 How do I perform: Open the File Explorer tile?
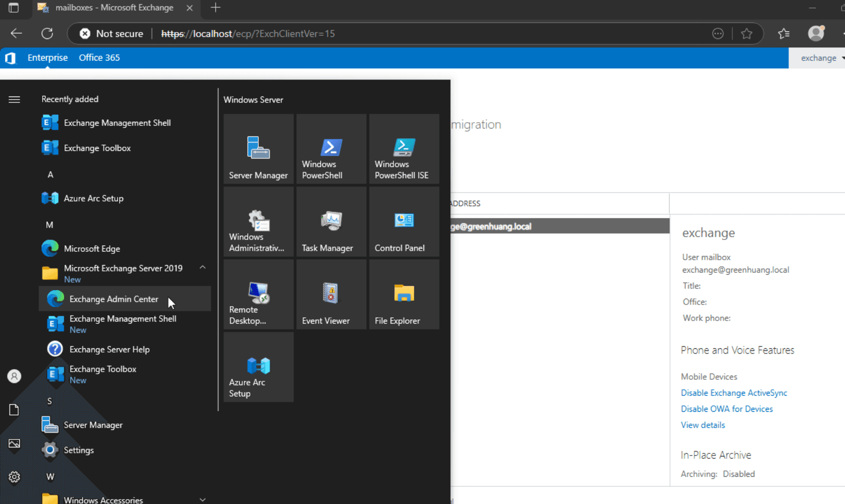[x=404, y=294]
